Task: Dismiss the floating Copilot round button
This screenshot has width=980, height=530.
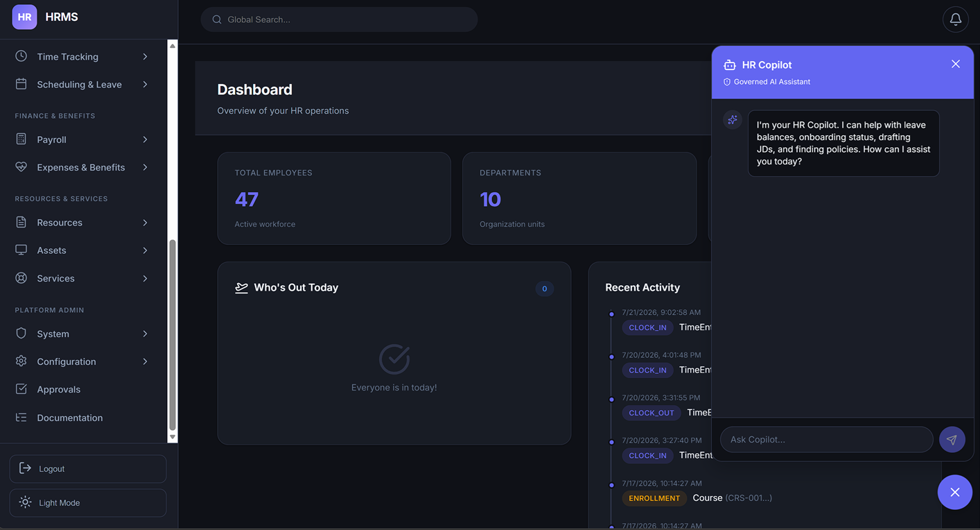Action: tap(955, 492)
